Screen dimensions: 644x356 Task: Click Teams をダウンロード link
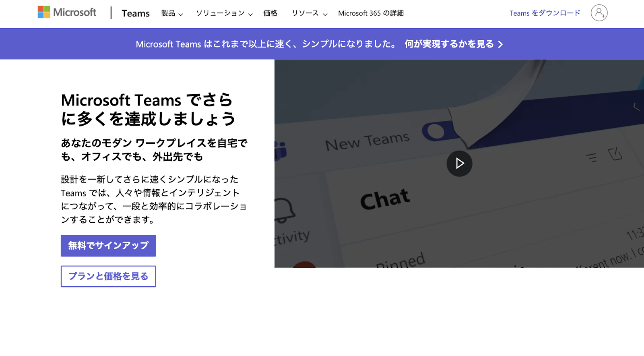click(545, 13)
